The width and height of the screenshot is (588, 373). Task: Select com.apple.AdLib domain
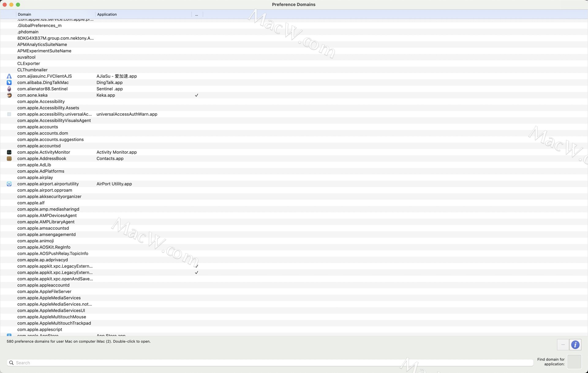(x=34, y=165)
